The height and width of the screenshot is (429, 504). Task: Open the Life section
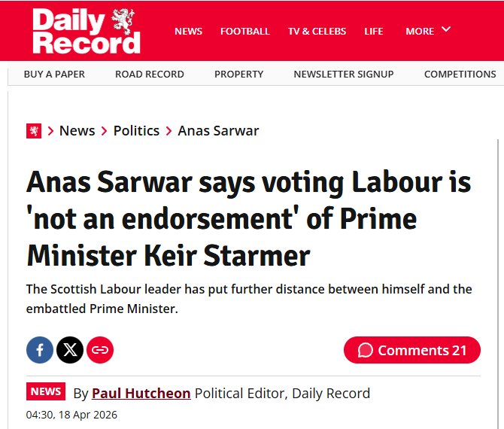click(x=374, y=31)
